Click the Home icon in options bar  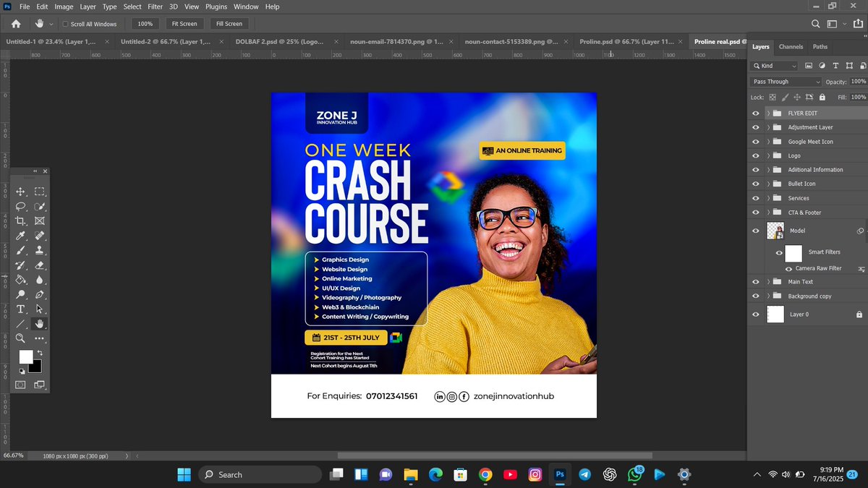point(16,24)
